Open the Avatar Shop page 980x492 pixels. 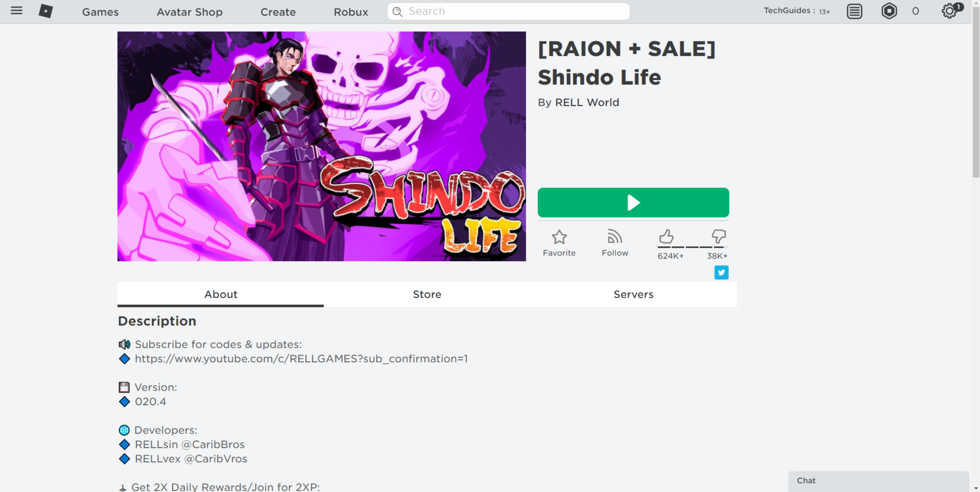click(x=189, y=12)
